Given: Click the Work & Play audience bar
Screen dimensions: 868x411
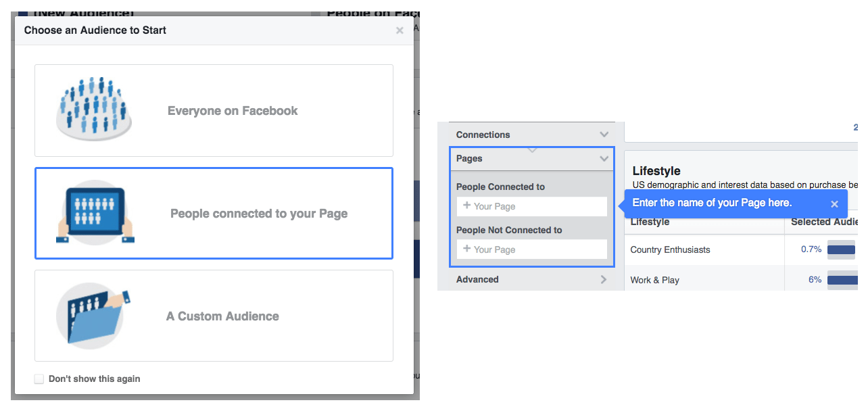Looking at the screenshot, I should (x=842, y=279).
